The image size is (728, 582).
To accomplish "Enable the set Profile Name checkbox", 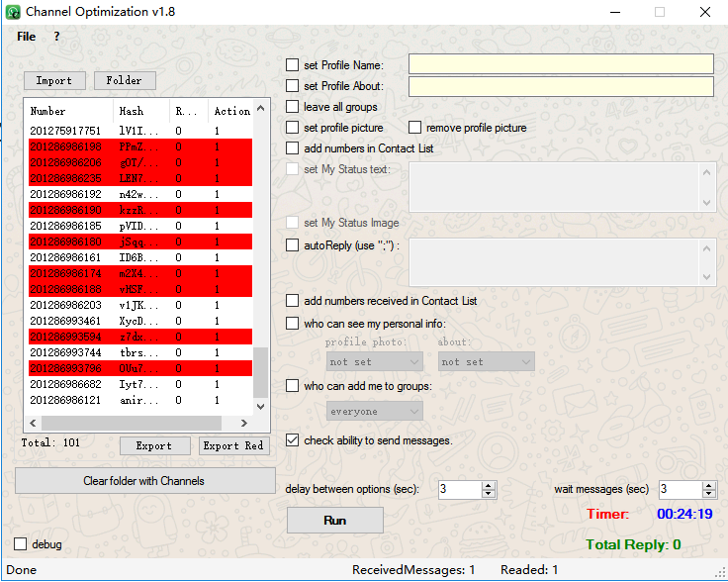I will [x=292, y=65].
